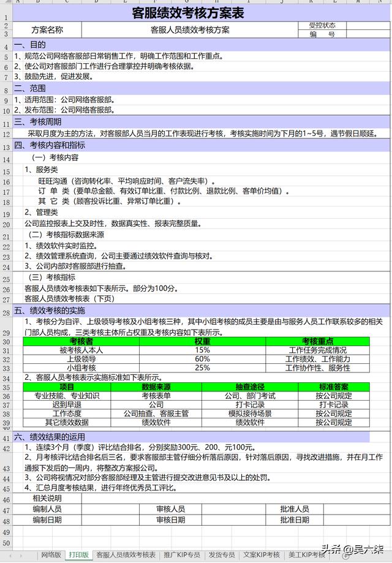Select the title cell 客服绩效考核方案表
This screenshot has width=392, height=563.
[x=201, y=13]
